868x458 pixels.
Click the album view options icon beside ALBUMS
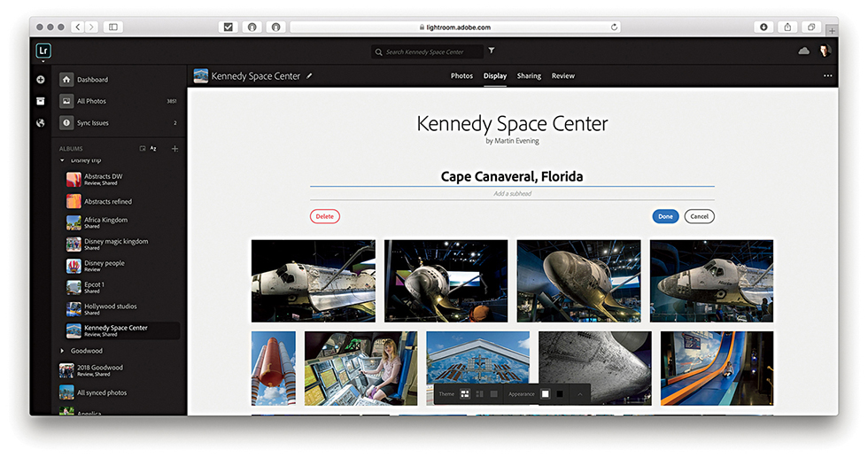(143, 149)
